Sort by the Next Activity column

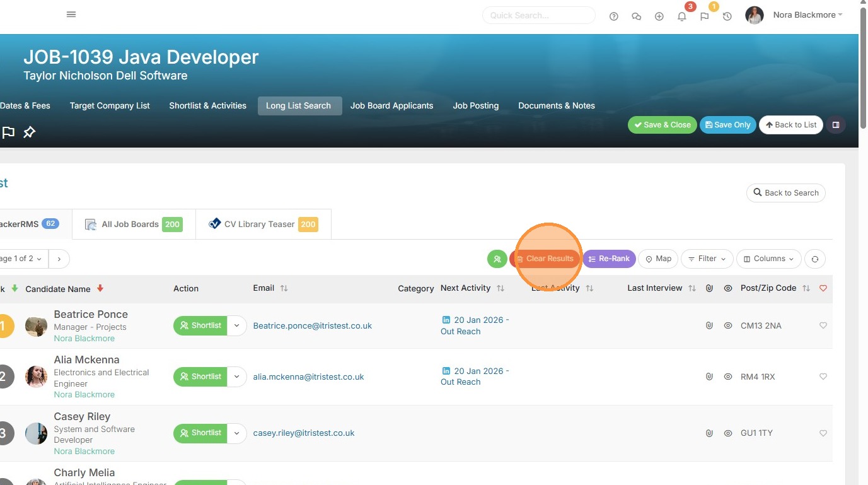click(472, 288)
